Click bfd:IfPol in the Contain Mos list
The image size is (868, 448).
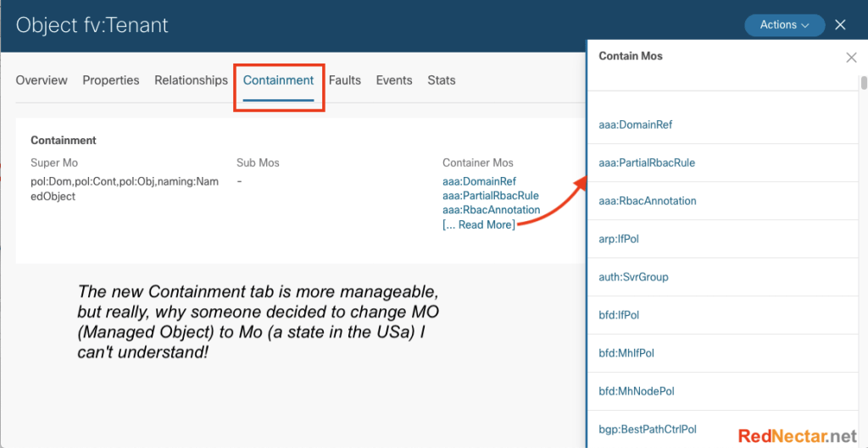tap(619, 315)
